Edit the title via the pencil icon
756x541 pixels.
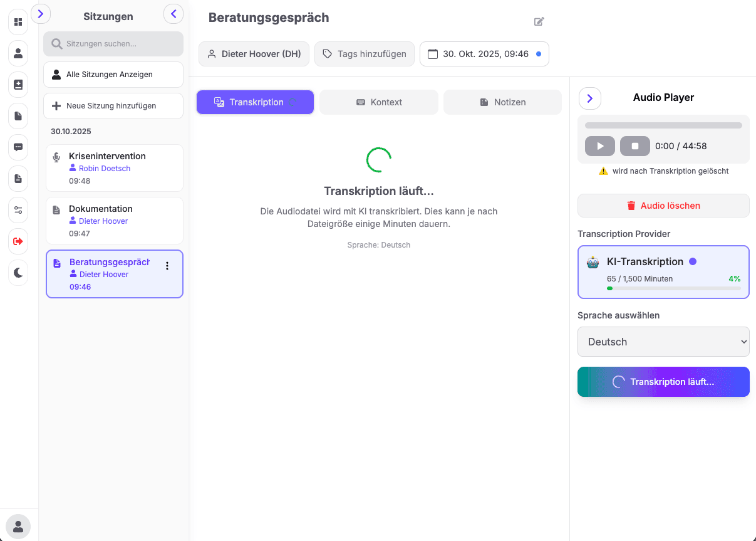(x=539, y=21)
